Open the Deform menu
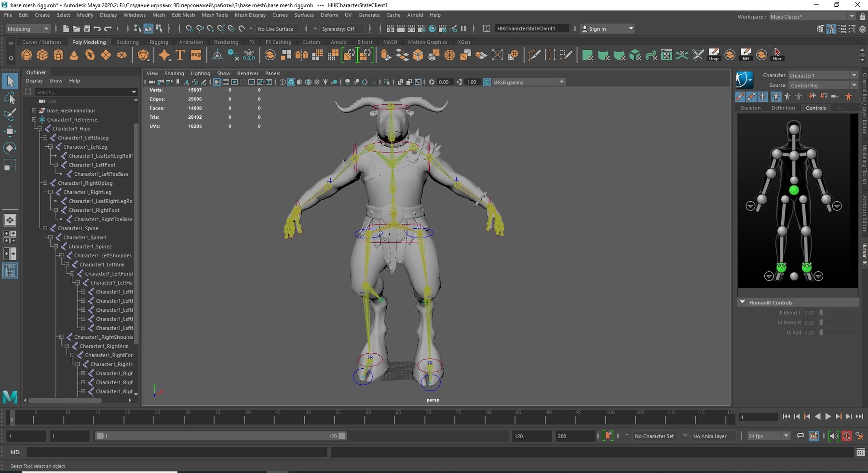This screenshot has height=473, width=868. [329, 15]
